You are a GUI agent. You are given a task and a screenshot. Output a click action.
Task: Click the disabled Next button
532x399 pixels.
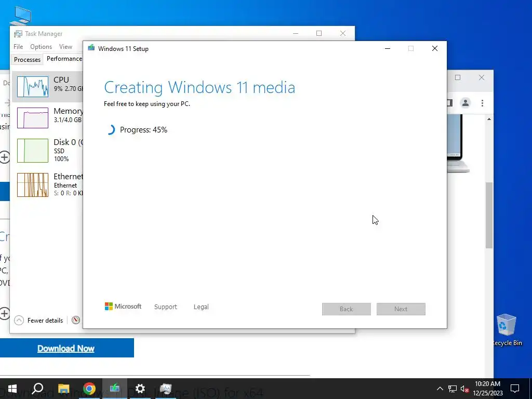[x=401, y=309]
